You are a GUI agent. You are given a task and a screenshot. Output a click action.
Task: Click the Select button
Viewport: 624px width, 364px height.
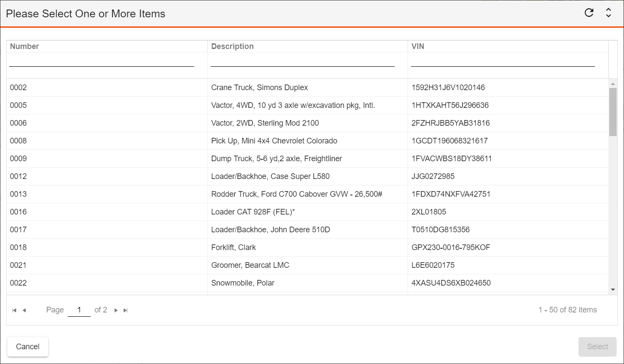click(598, 347)
